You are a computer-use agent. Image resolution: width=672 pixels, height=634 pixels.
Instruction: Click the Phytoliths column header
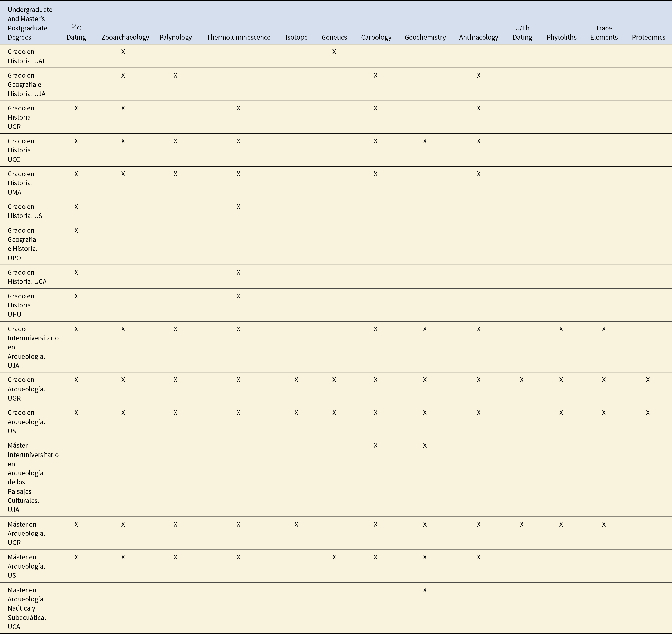tap(562, 37)
